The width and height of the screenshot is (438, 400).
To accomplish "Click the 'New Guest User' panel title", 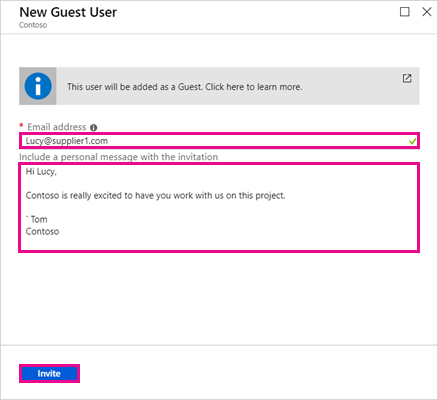I will pos(68,12).
